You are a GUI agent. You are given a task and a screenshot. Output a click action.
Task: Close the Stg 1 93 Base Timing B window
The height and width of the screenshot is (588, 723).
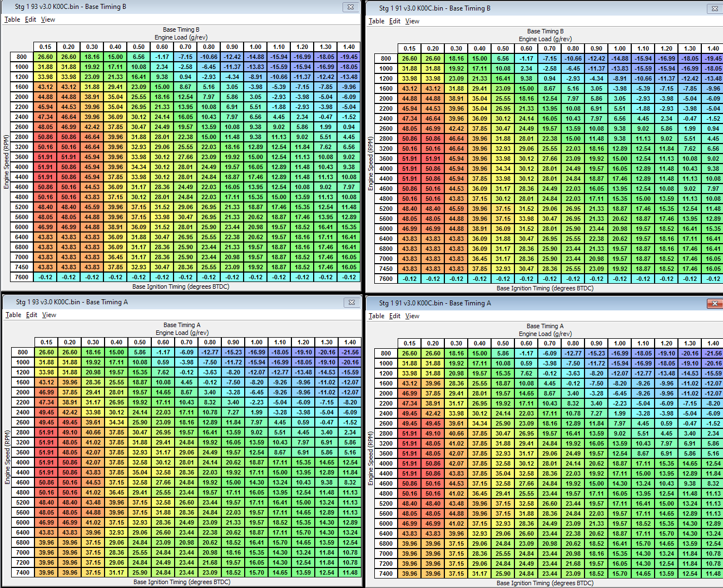pyautogui.click(x=350, y=7)
